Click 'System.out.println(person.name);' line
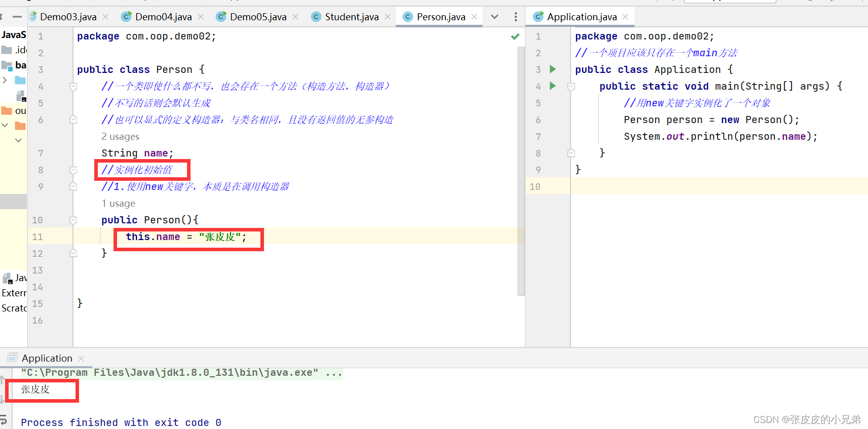This screenshot has height=429, width=868. coord(721,136)
